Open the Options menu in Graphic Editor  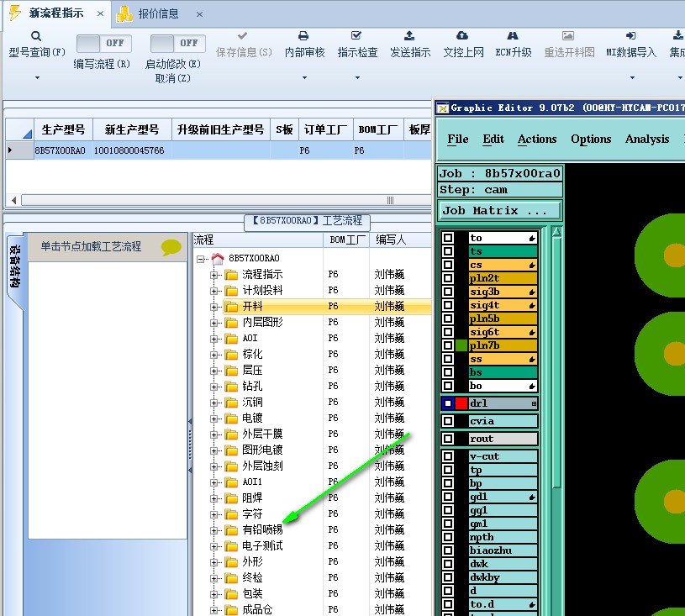click(591, 139)
